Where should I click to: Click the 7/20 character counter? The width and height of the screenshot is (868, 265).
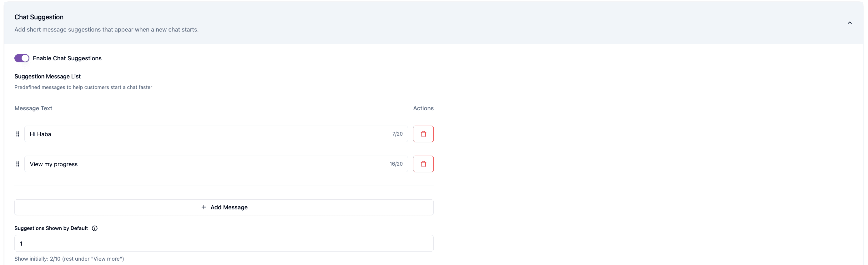tap(397, 134)
